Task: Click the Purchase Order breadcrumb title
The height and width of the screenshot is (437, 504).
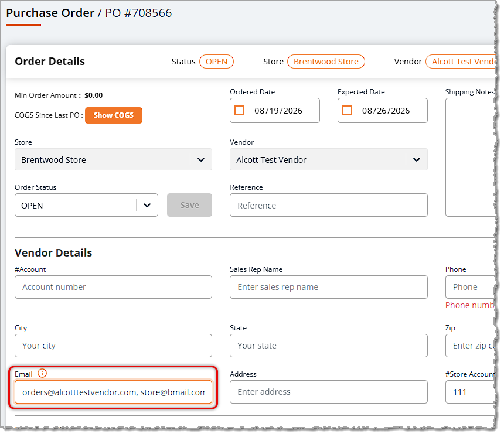Action: point(50,13)
